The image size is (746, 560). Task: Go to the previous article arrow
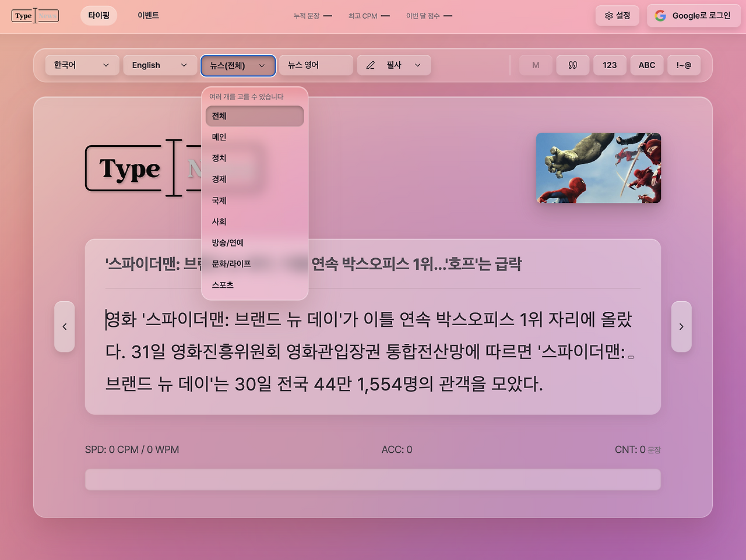pos(65,326)
